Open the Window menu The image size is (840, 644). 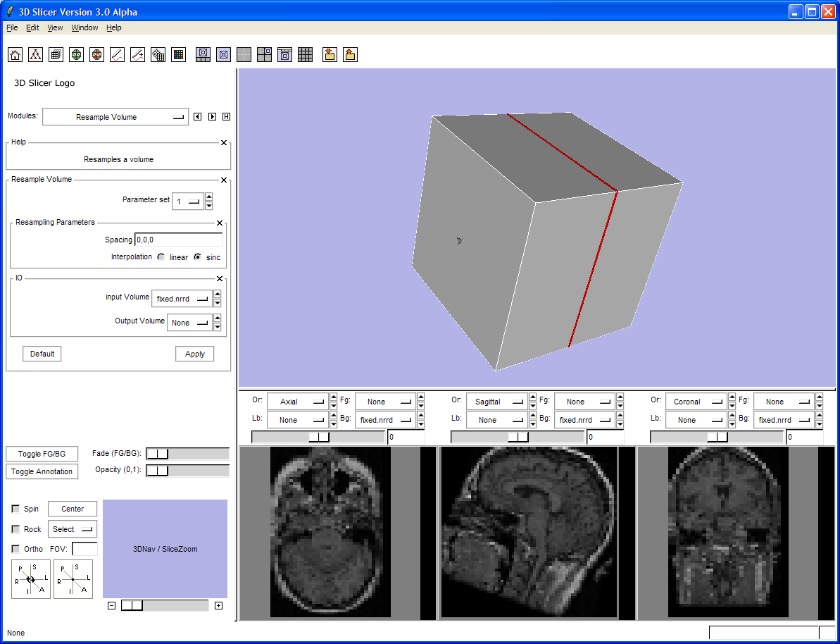point(84,28)
